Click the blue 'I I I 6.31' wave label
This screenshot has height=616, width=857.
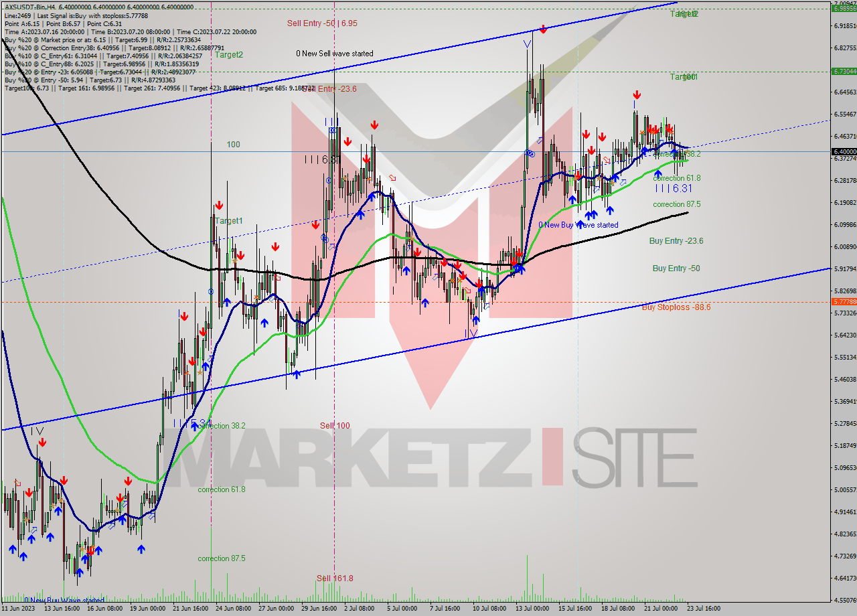click(674, 189)
